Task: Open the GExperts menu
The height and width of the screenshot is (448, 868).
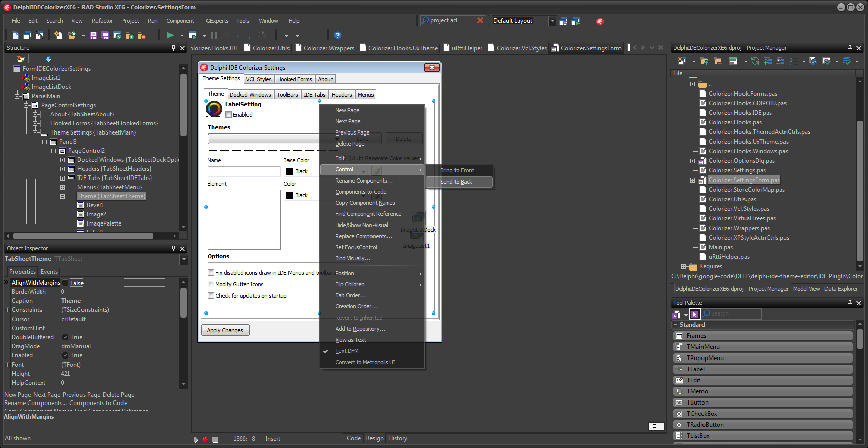Action: click(x=217, y=21)
